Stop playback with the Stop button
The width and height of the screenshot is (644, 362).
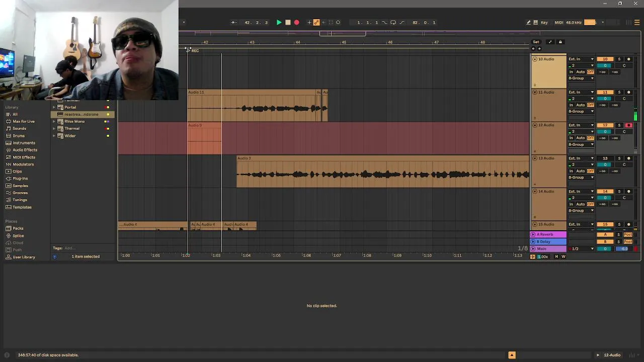pyautogui.click(x=288, y=22)
